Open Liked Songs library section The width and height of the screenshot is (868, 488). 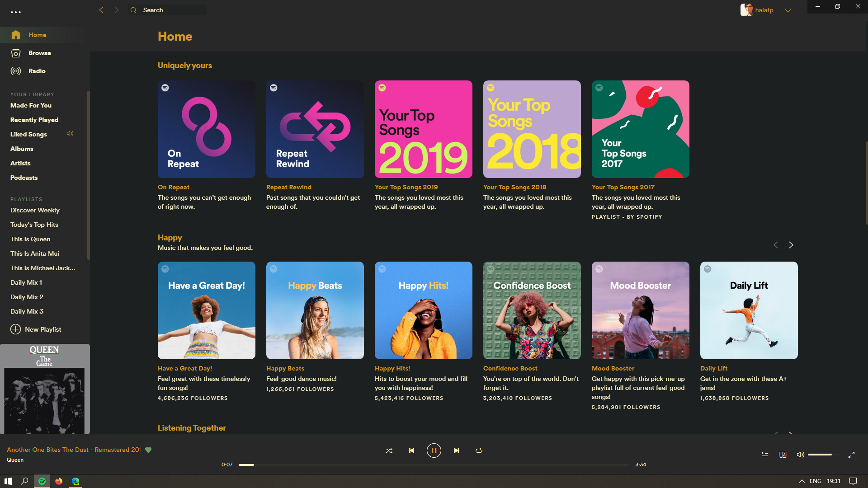(x=28, y=134)
